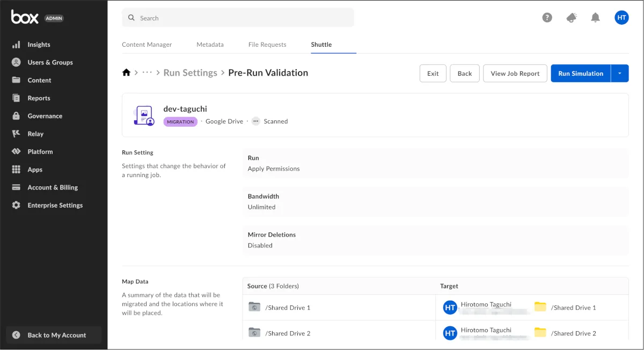Open the Governance section
Viewport: 644px width, 350px height.
45,116
